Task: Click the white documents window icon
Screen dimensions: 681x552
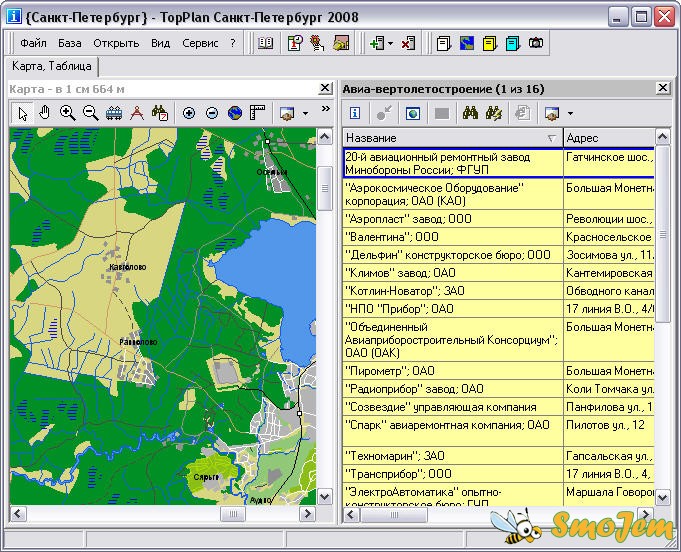Action: (443, 43)
